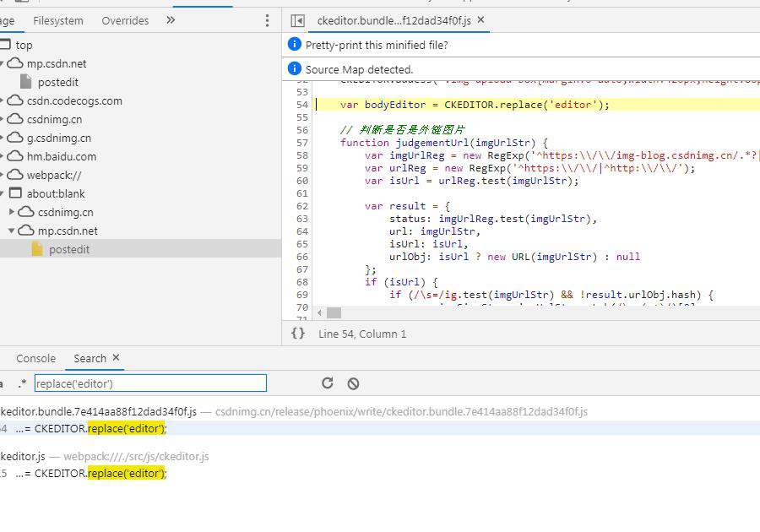This screenshot has height=532, width=760.
Task: Close the ckeditor.bundle file tab
Action: click(480, 20)
